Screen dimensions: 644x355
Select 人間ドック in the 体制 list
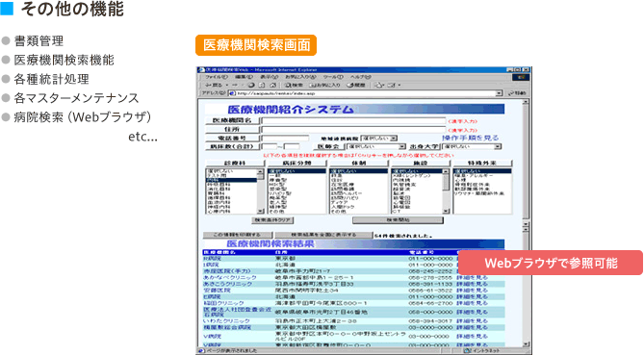coord(358,207)
